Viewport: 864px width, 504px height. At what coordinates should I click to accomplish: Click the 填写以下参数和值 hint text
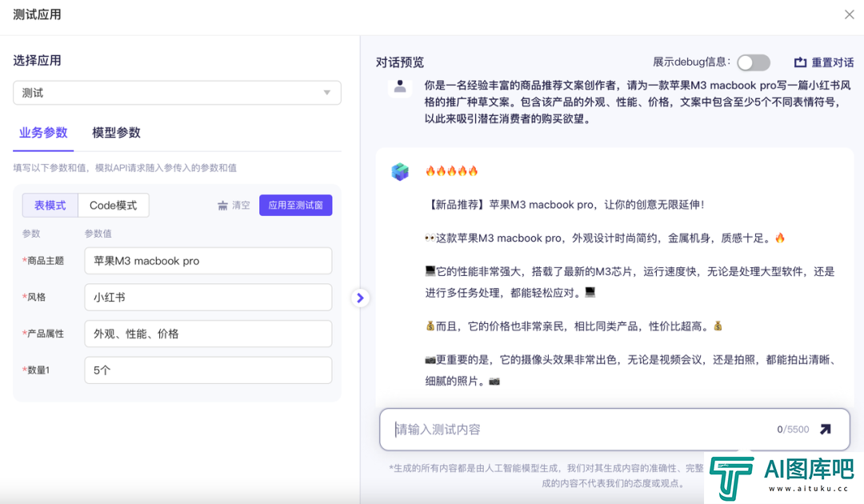125,168
